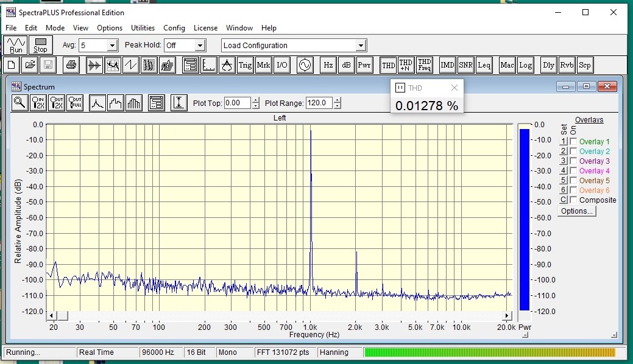Open the Rvb reverberation utility
This screenshot has height=364, width=633.
click(567, 65)
